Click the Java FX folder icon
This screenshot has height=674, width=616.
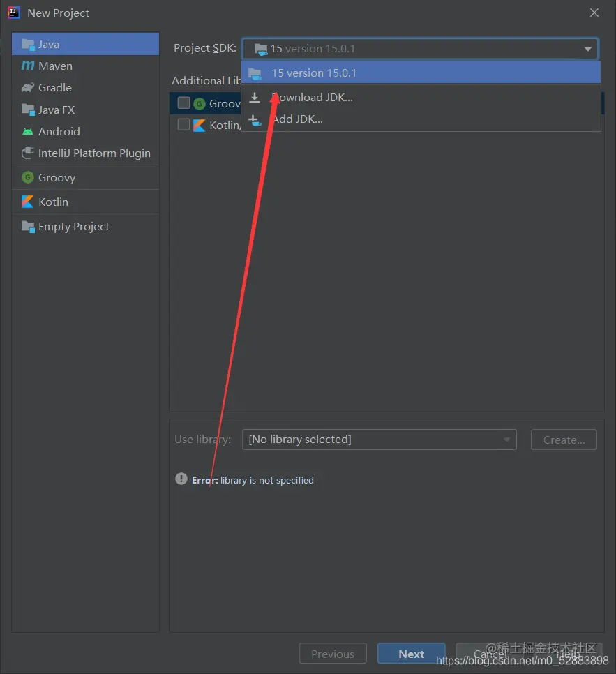pos(28,110)
